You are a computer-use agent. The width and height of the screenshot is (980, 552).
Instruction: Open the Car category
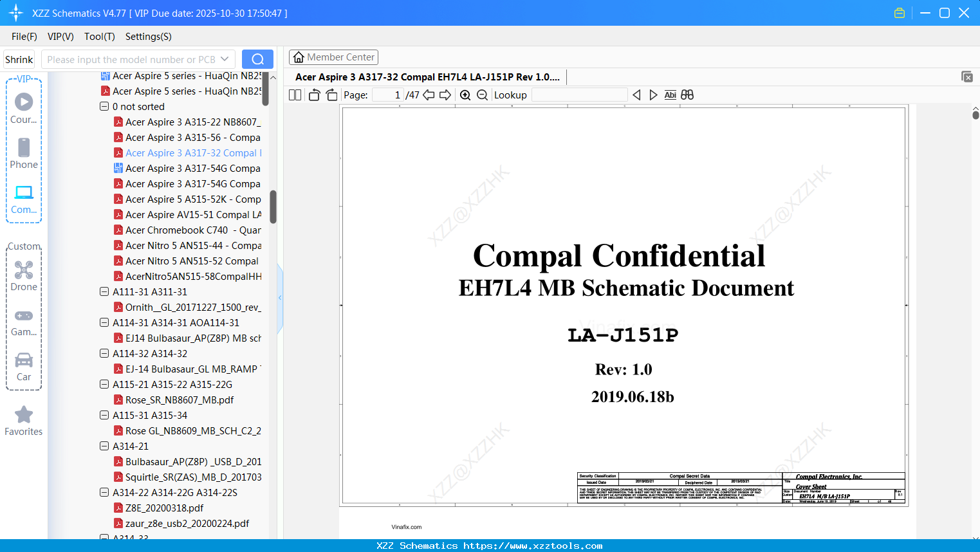pyautogui.click(x=24, y=366)
